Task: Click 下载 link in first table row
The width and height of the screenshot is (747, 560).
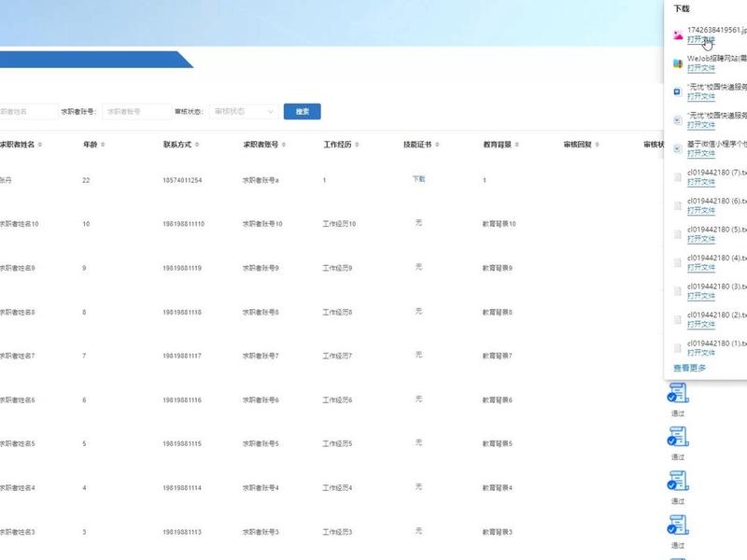Action: coord(418,179)
